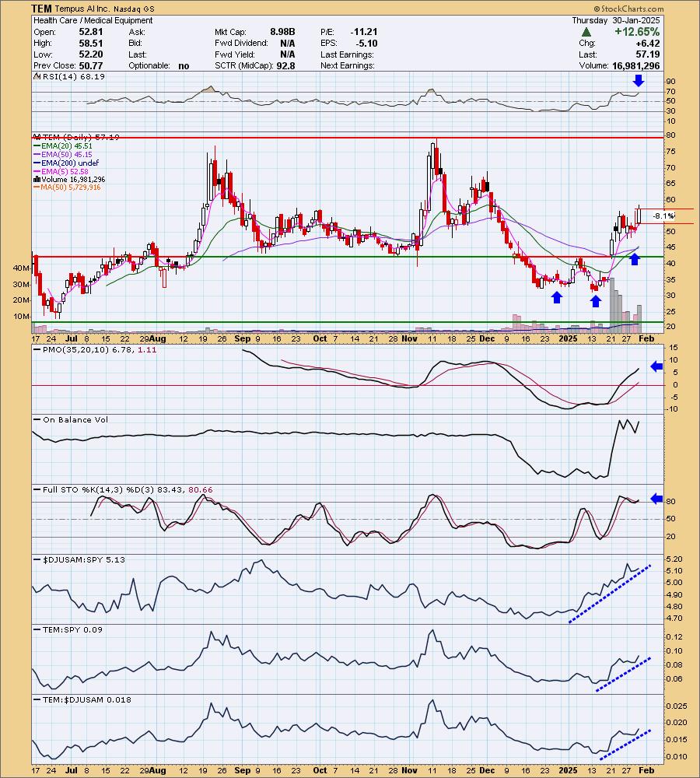Image resolution: width=700 pixels, height=778 pixels.
Task: Select the EPS value -5.10
Action: click(366, 43)
